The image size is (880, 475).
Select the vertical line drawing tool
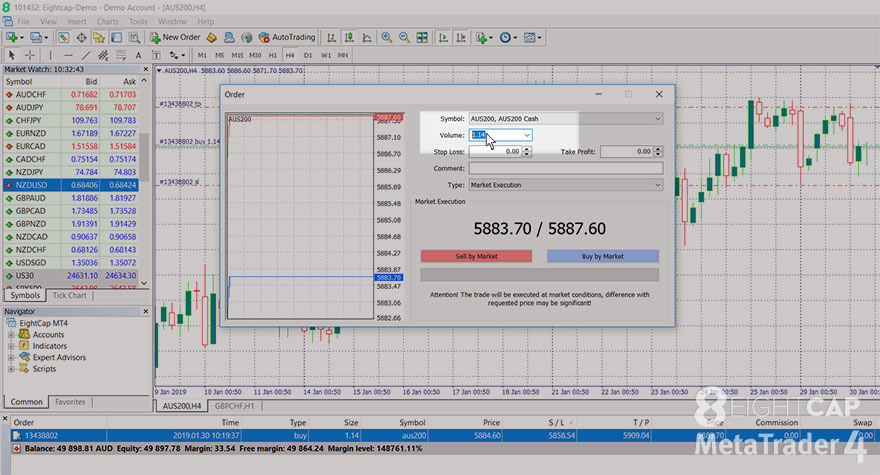(x=51, y=55)
